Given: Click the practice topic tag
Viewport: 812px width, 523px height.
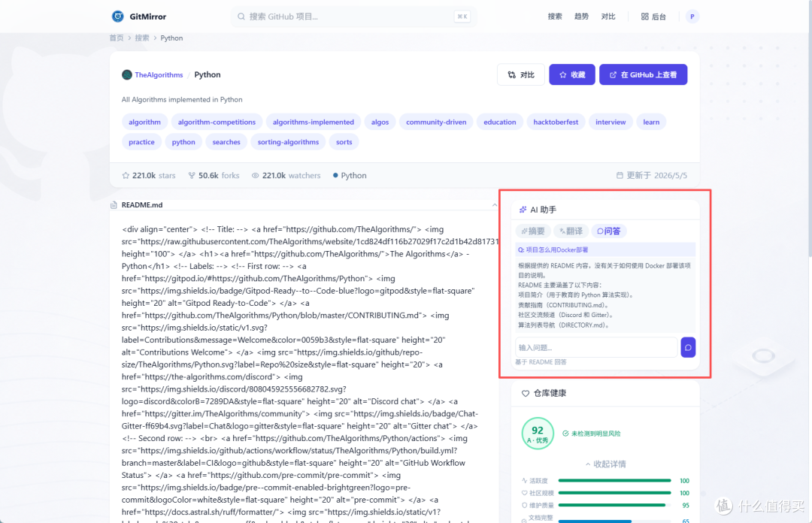Looking at the screenshot, I should [x=141, y=142].
